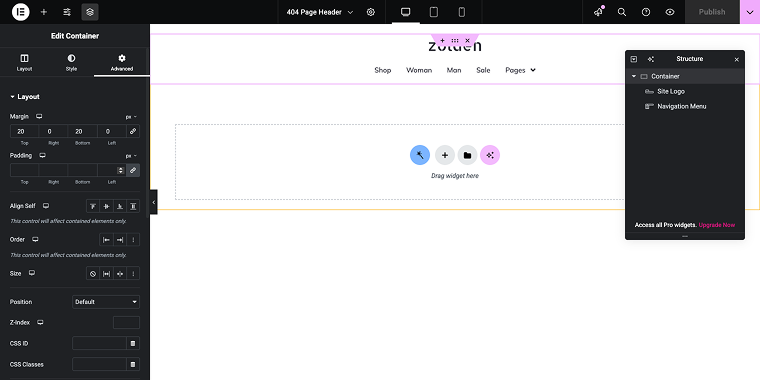
Task: Click the Margin Bottom input field
Action: [x=82, y=131]
